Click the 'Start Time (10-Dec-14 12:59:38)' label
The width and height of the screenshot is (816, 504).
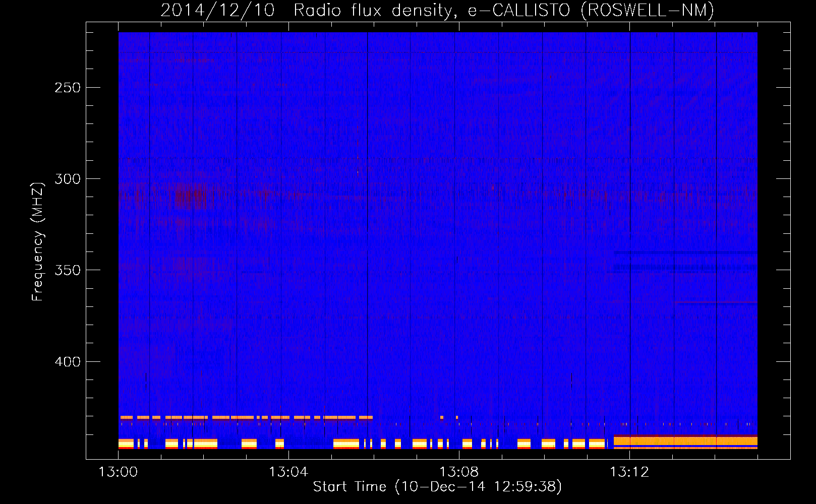coord(437,487)
